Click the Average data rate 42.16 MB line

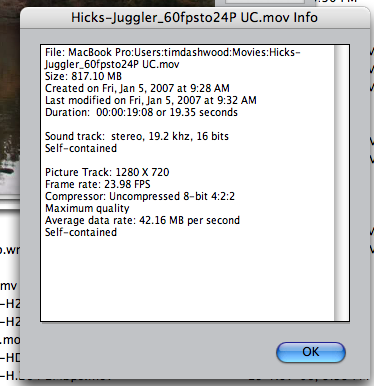pos(142,220)
